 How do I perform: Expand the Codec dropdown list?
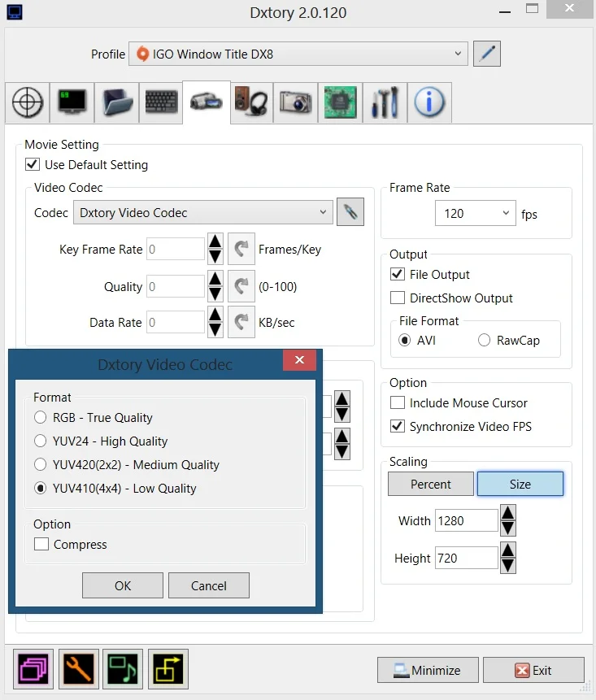click(x=203, y=212)
